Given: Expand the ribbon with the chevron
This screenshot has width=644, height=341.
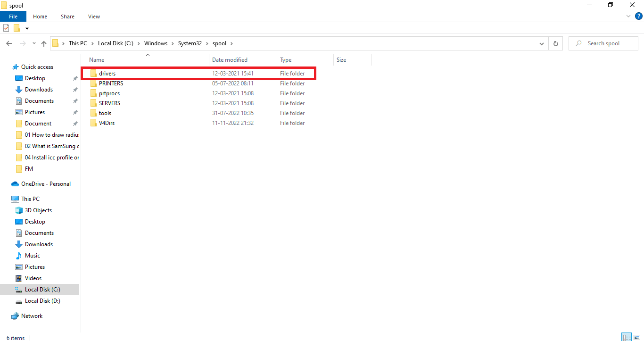Looking at the screenshot, I should [628, 16].
